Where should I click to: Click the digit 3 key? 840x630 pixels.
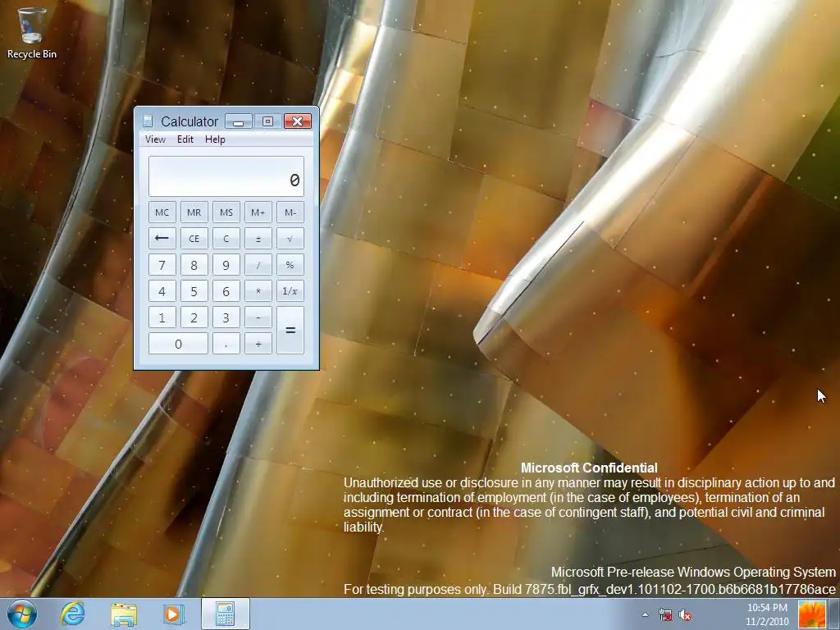[226, 317]
